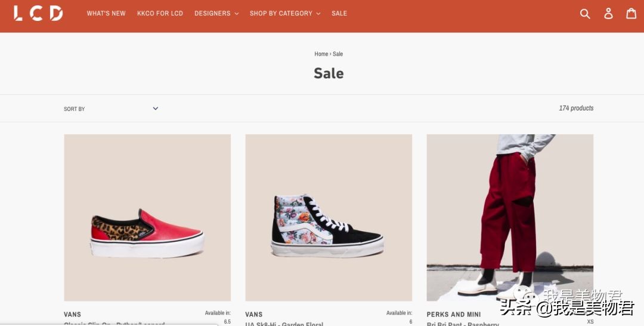Expand the Shop By Category menu

pos(284,13)
